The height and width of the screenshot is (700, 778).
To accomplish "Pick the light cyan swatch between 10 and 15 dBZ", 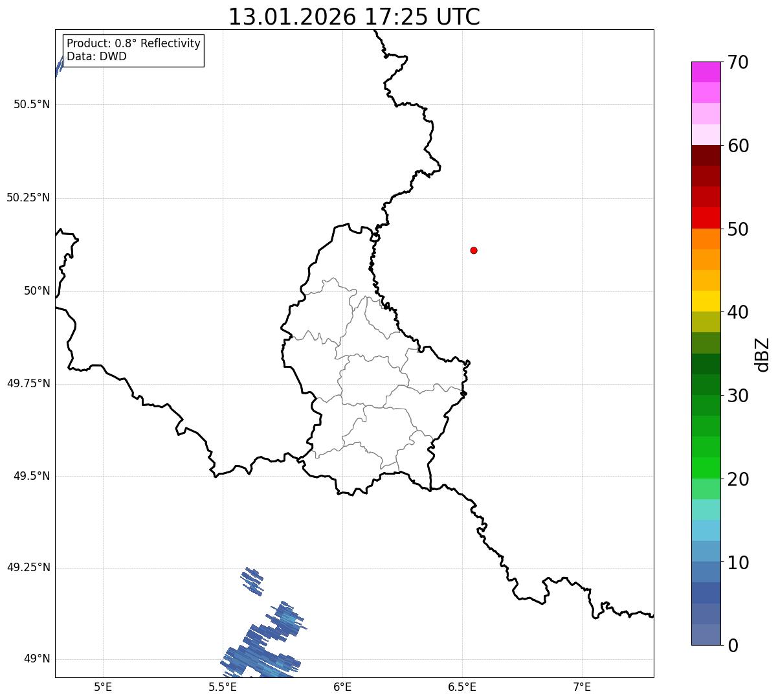I will pyautogui.click(x=706, y=531).
